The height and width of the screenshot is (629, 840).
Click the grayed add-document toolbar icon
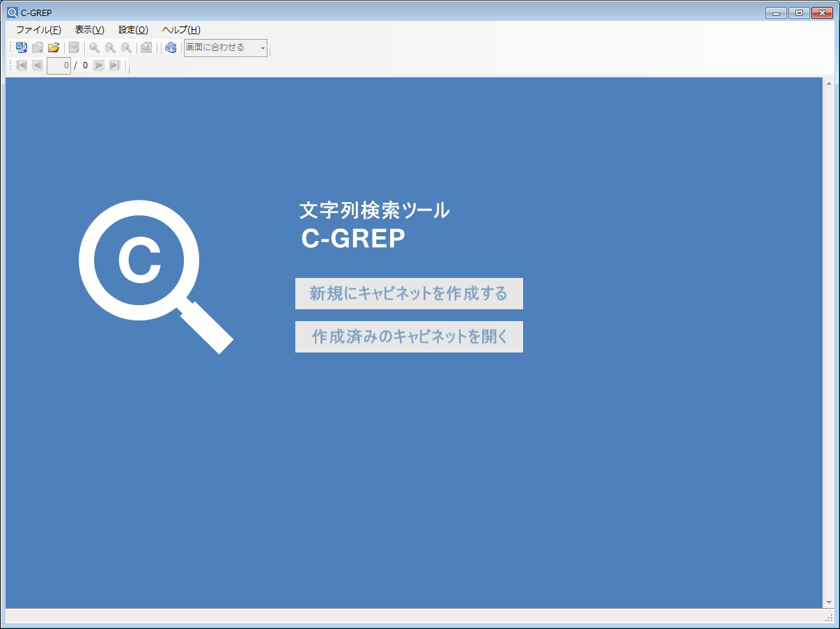38,48
